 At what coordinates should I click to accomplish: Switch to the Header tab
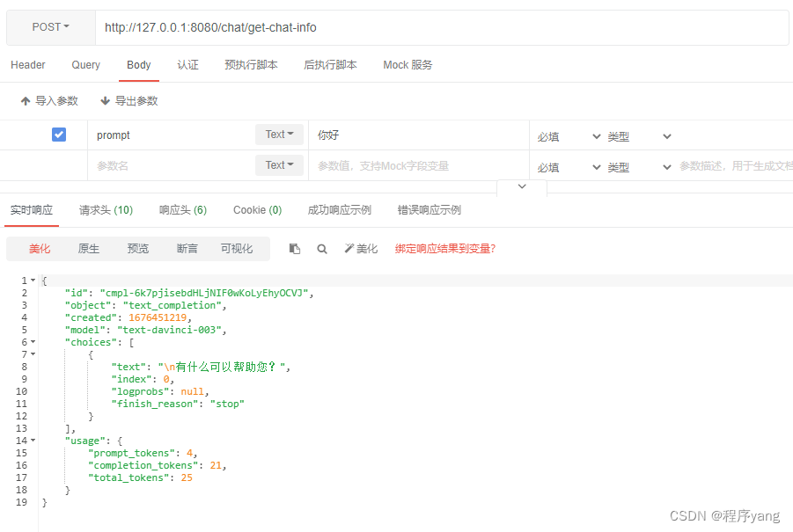click(28, 65)
